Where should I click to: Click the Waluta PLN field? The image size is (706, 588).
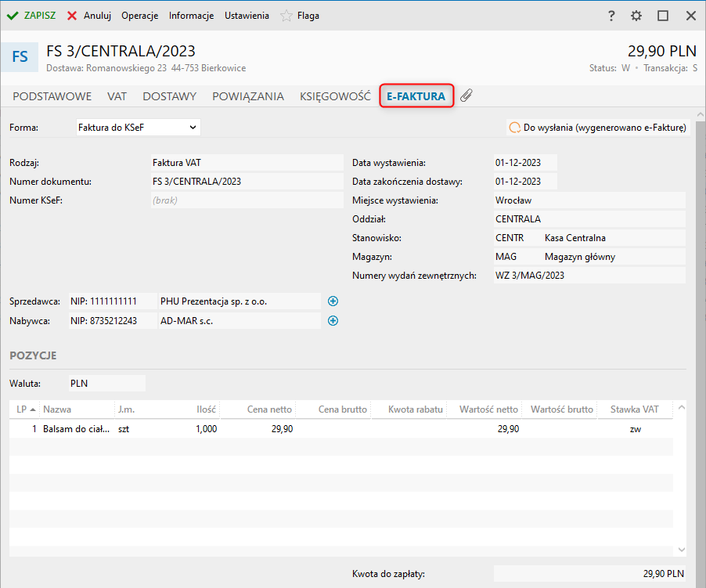click(107, 384)
